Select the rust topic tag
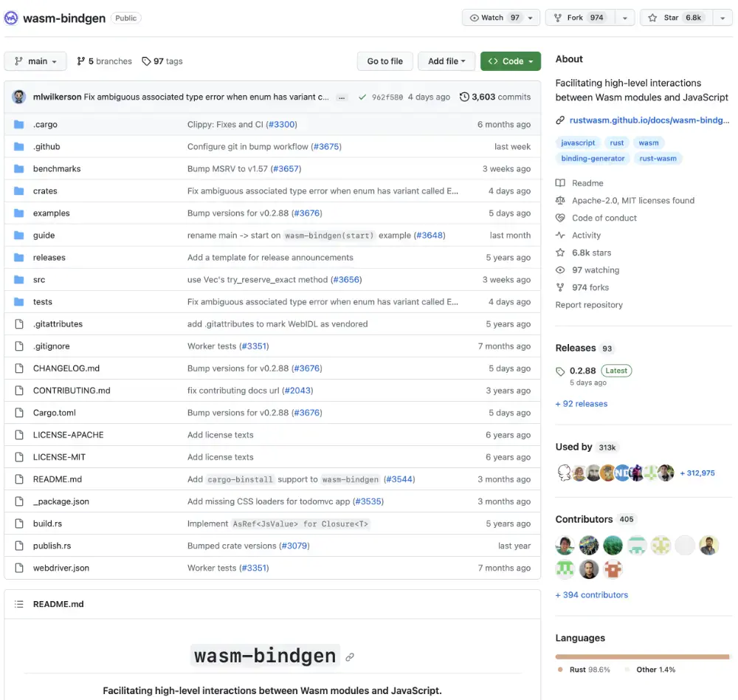 pos(616,143)
